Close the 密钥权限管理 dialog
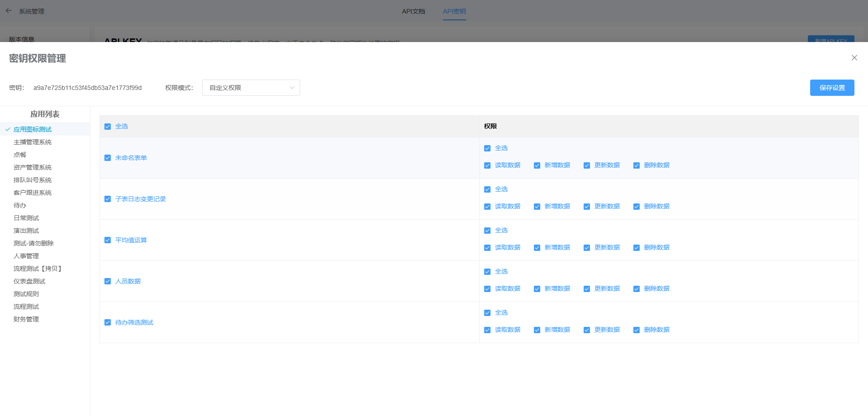Viewport: 868px width, 420px height. (x=854, y=58)
